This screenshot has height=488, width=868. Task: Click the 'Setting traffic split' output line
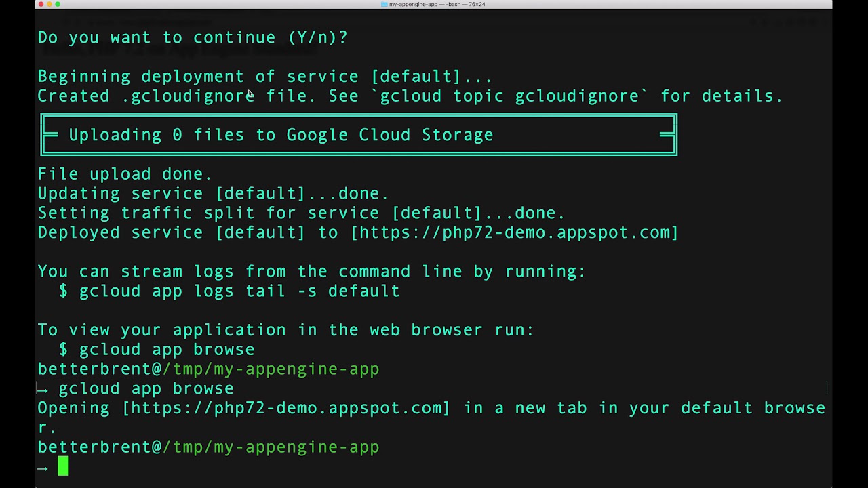(301, 213)
